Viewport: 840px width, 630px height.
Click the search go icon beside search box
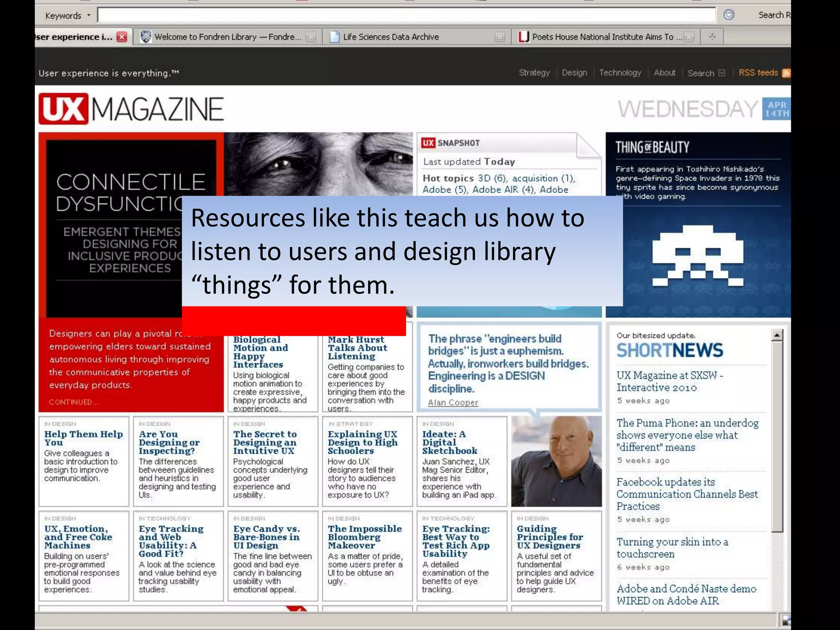coord(729,15)
